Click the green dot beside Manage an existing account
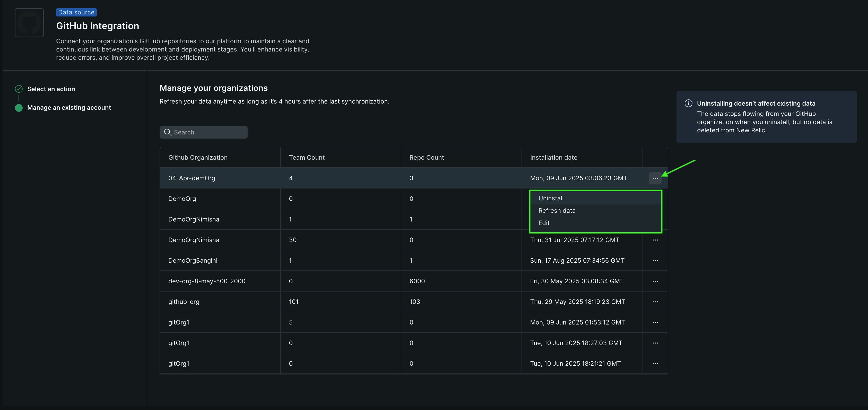 click(x=19, y=108)
